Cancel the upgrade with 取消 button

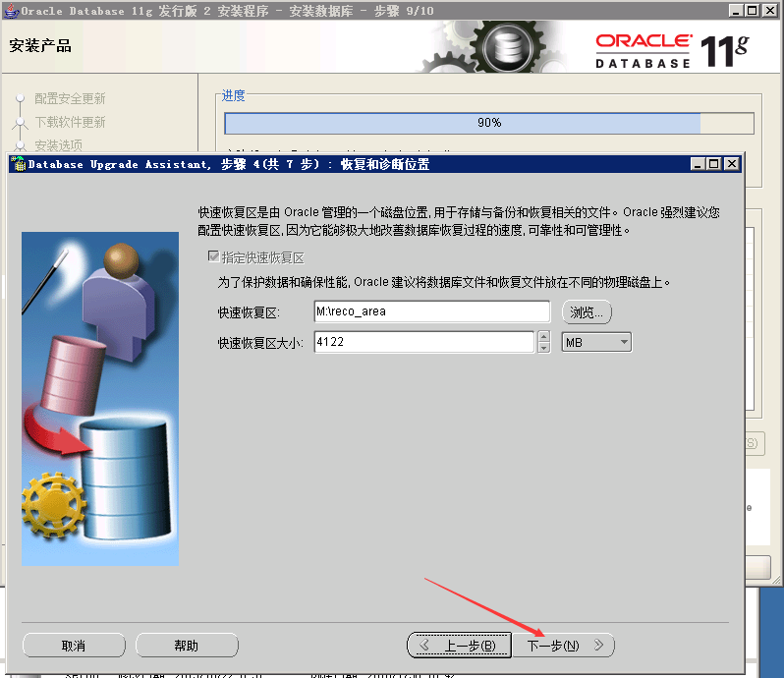coord(74,646)
